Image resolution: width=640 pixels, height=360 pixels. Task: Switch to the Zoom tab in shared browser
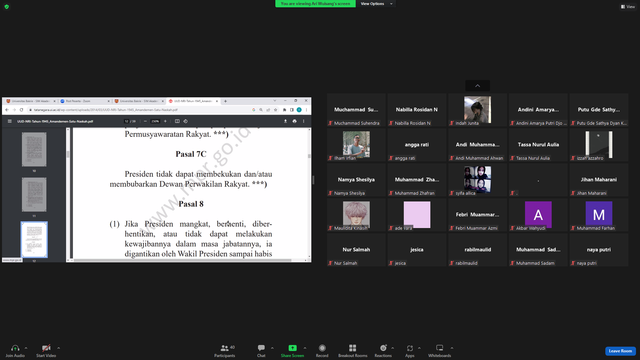pos(84,101)
